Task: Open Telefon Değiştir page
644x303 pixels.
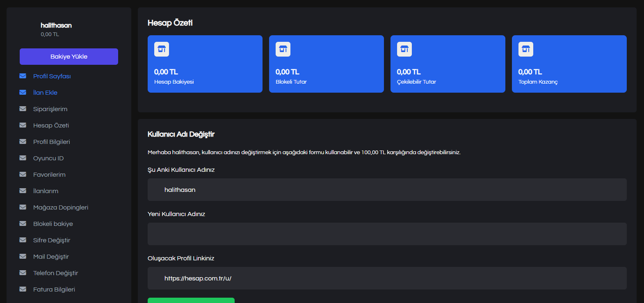Action: click(56, 273)
